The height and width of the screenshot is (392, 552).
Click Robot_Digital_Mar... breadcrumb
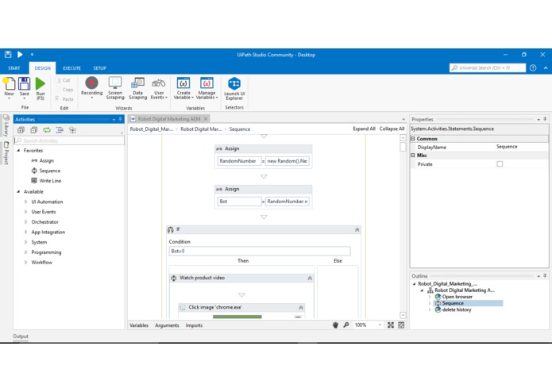[x=152, y=129]
